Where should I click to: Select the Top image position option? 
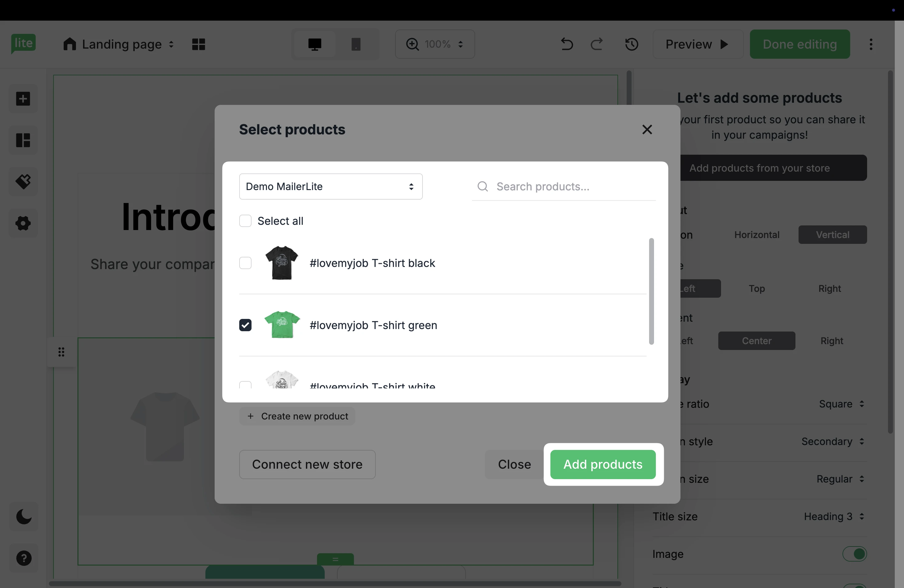[757, 289]
